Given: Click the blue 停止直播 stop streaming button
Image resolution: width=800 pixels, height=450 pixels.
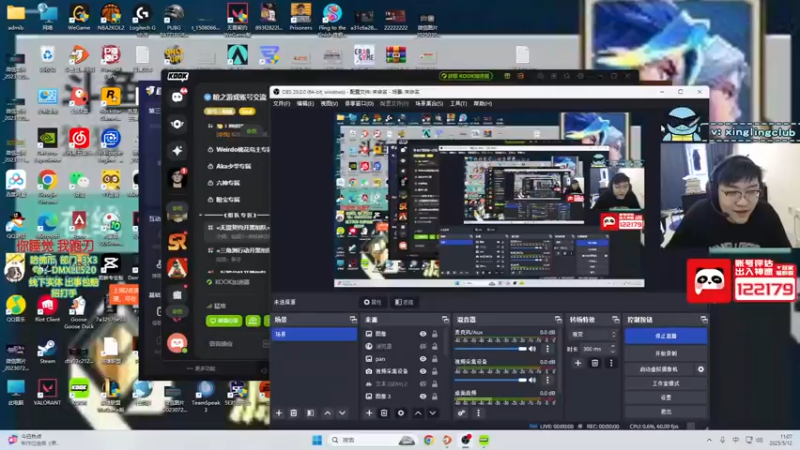Looking at the screenshot, I should tap(666, 336).
